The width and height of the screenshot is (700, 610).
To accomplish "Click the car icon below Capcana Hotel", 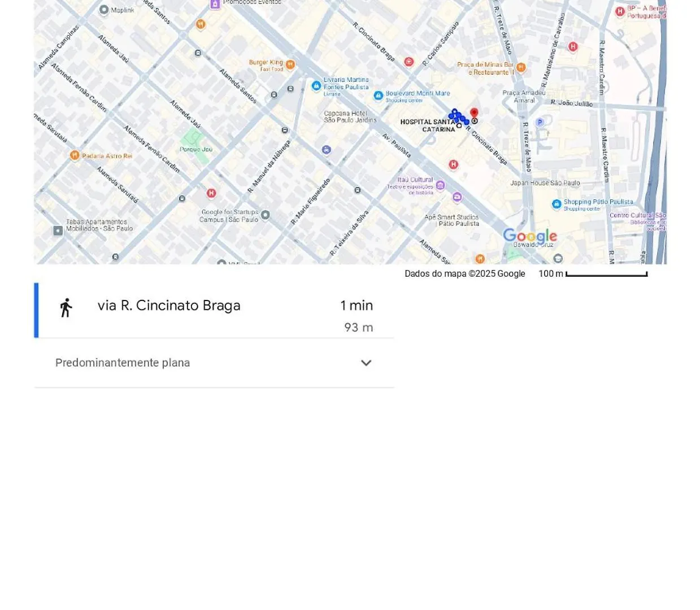I will pyautogui.click(x=326, y=150).
